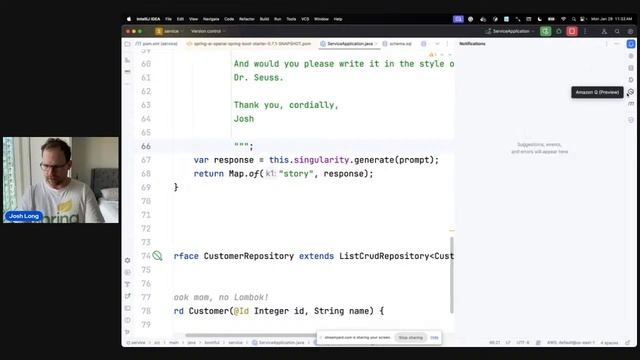Open the Services gear icon in left sidebar

(128, 260)
